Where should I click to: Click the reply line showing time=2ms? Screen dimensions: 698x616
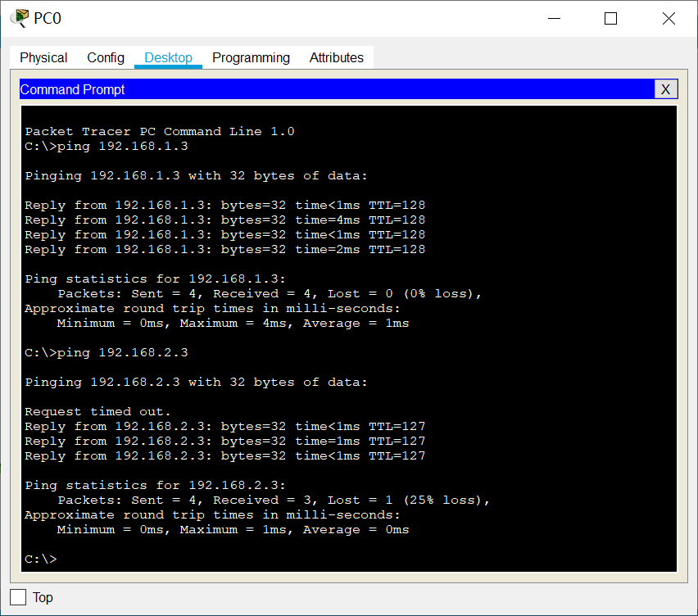click(x=224, y=249)
